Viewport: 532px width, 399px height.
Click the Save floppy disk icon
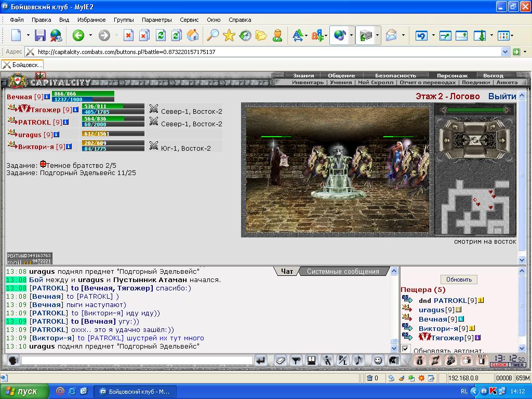point(41,35)
